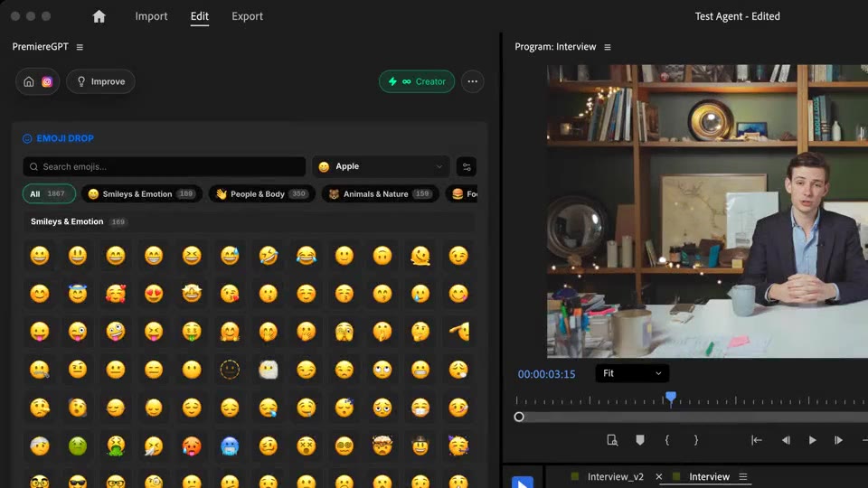This screenshot has width=868, height=488.
Task: Open the Apple emoji style dropdown
Action: 381,166
